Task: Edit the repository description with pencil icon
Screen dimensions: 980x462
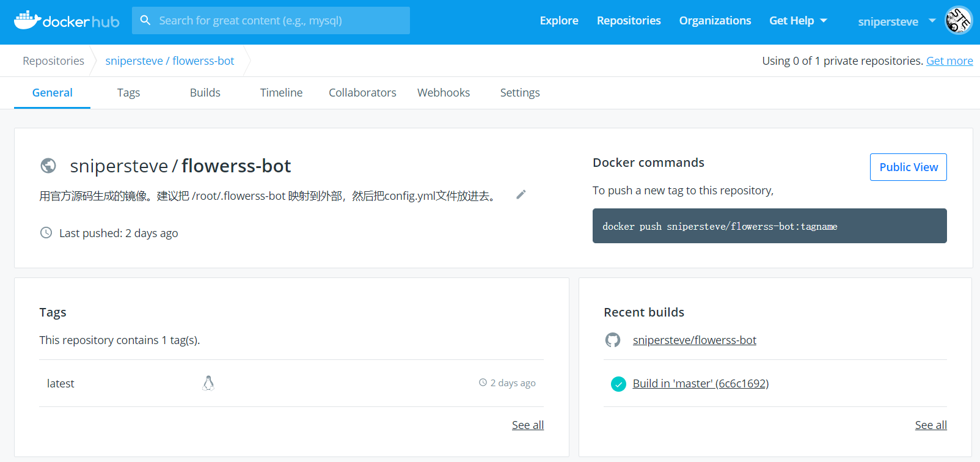Action: click(521, 194)
